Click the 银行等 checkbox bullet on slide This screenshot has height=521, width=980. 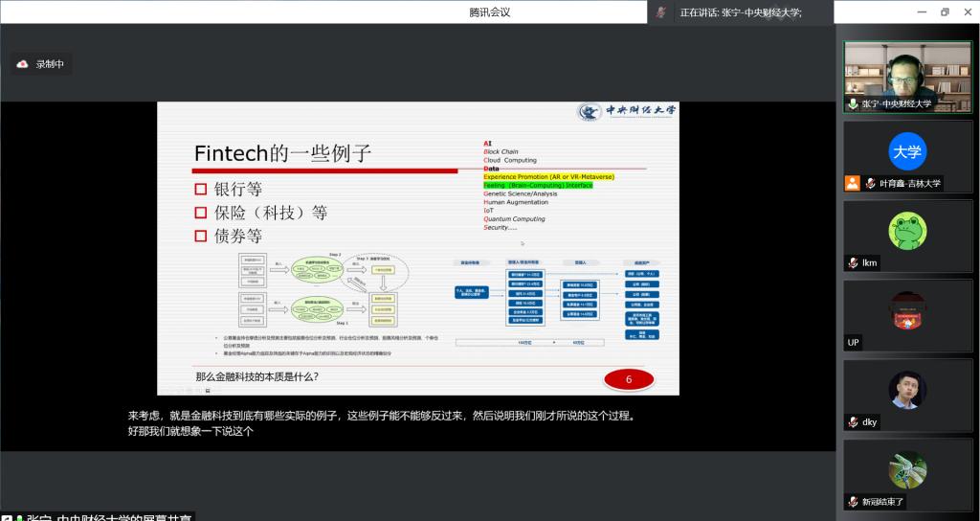(201, 190)
